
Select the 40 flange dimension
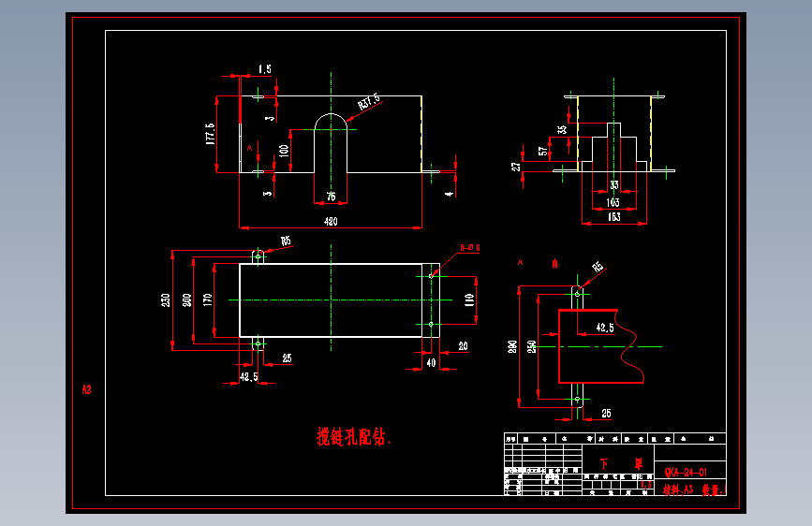tap(431, 363)
